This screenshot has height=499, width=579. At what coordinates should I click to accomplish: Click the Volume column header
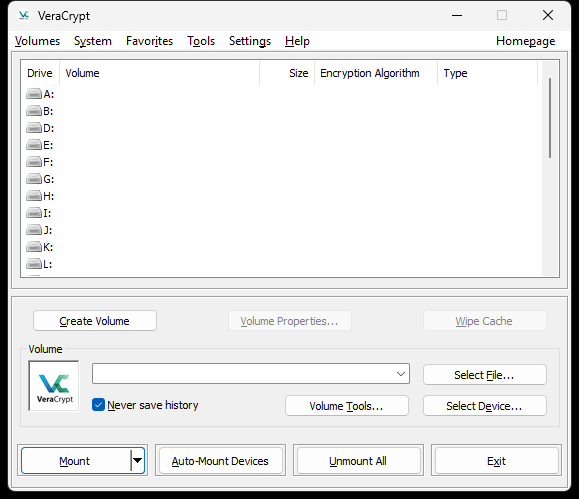(160, 73)
